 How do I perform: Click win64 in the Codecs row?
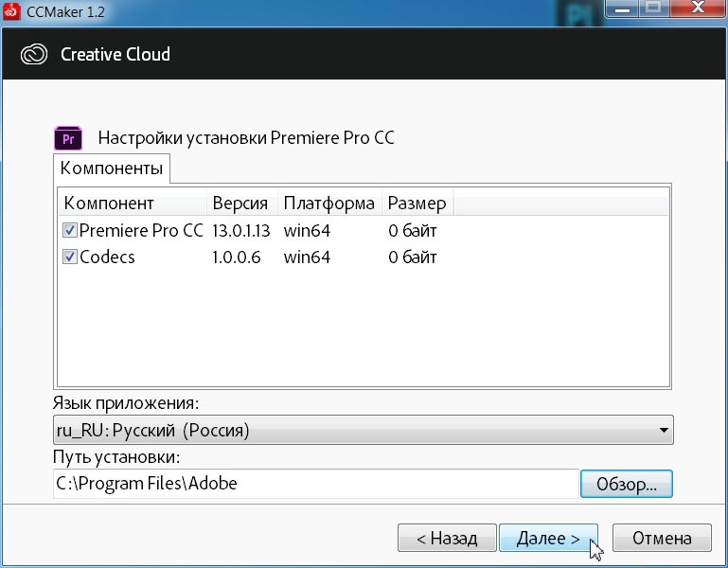tap(307, 257)
